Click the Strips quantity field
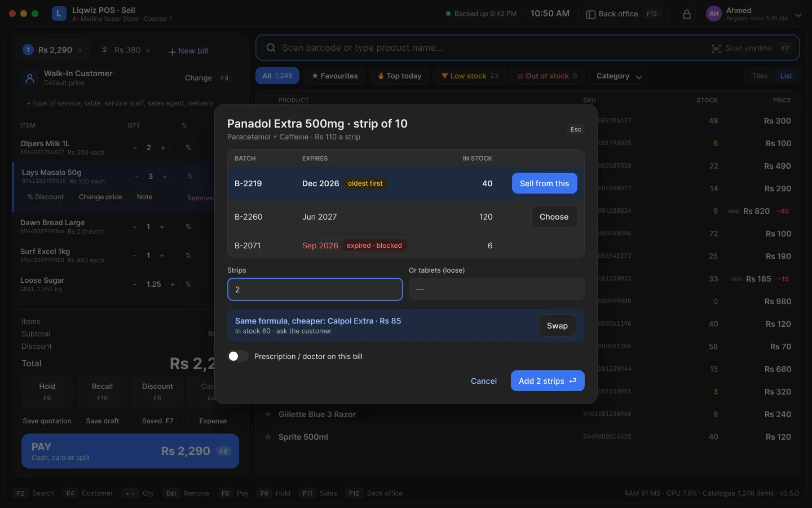 315,290
